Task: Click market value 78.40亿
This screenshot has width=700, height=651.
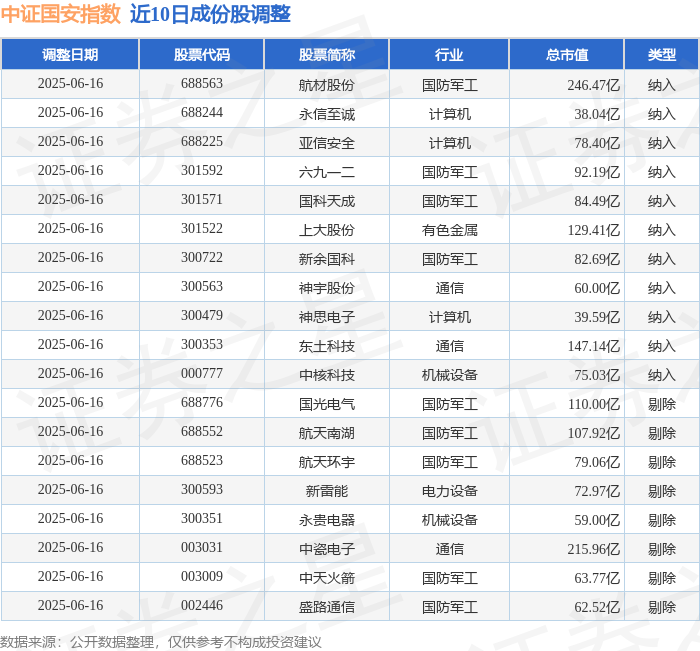Action: coord(597,143)
